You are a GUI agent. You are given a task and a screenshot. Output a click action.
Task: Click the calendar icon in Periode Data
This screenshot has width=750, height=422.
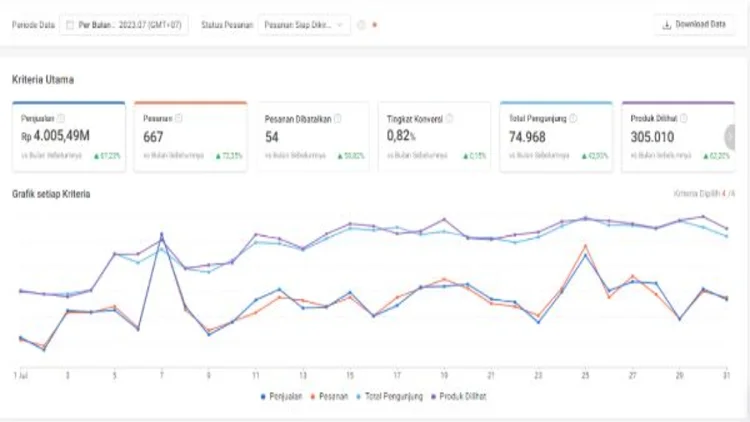pyautogui.click(x=70, y=25)
